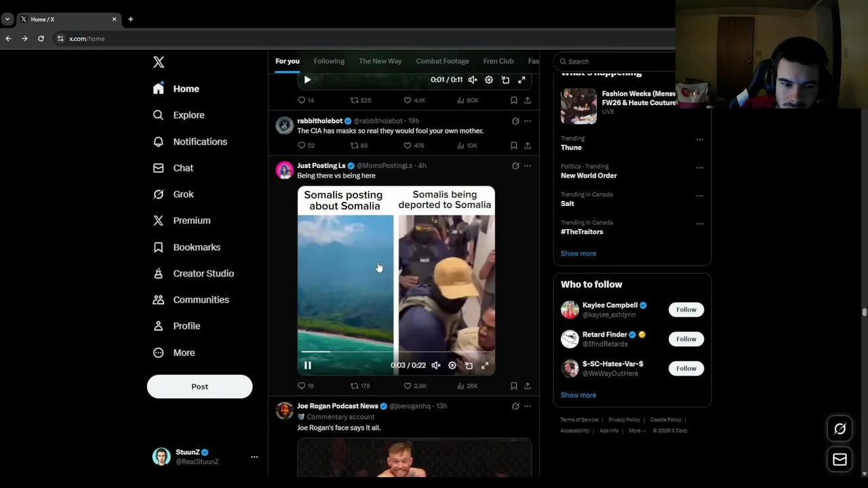
Task: Open a new browser tab
Action: click(130, 19)
